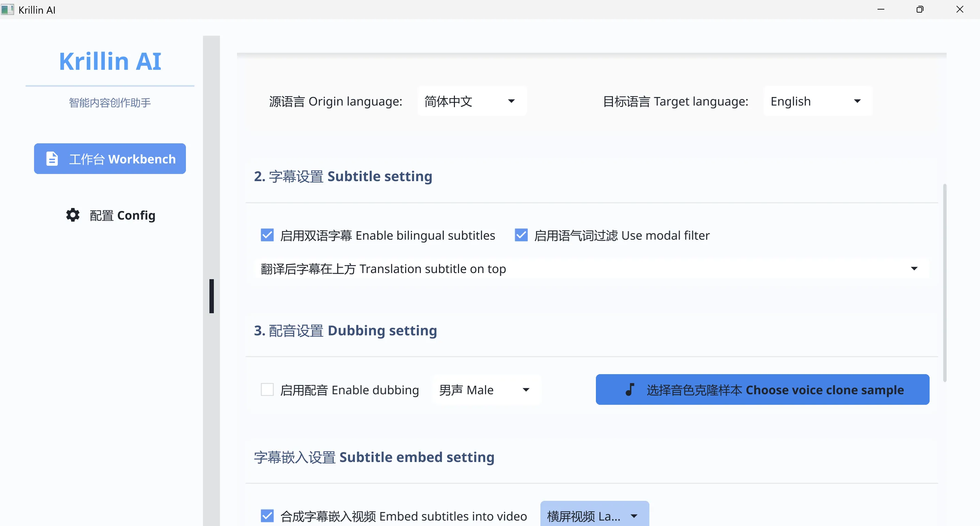Toggle the Use modal filter checkbox
Viewport: 980px width, 526px height.
point(521,235)
